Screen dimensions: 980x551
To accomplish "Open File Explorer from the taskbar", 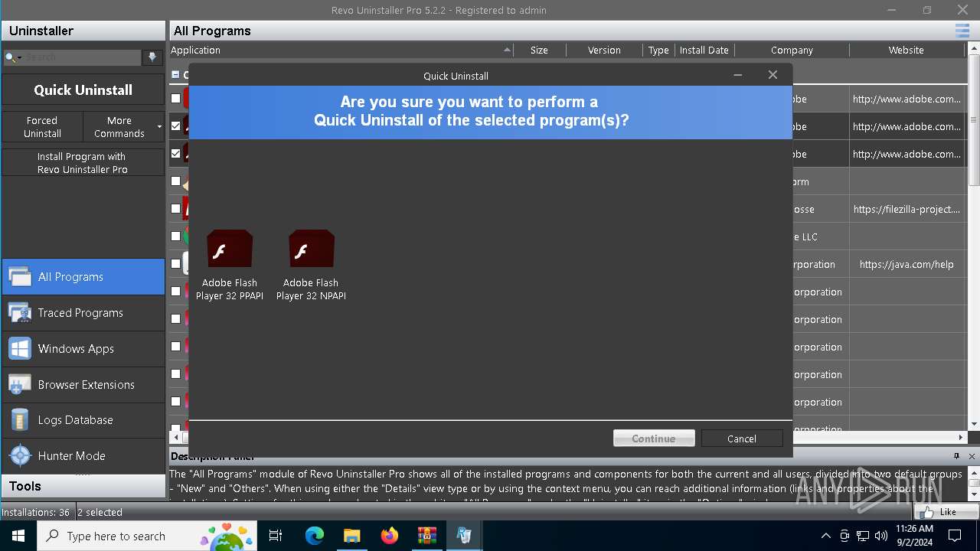I will [x=351, y=536].
